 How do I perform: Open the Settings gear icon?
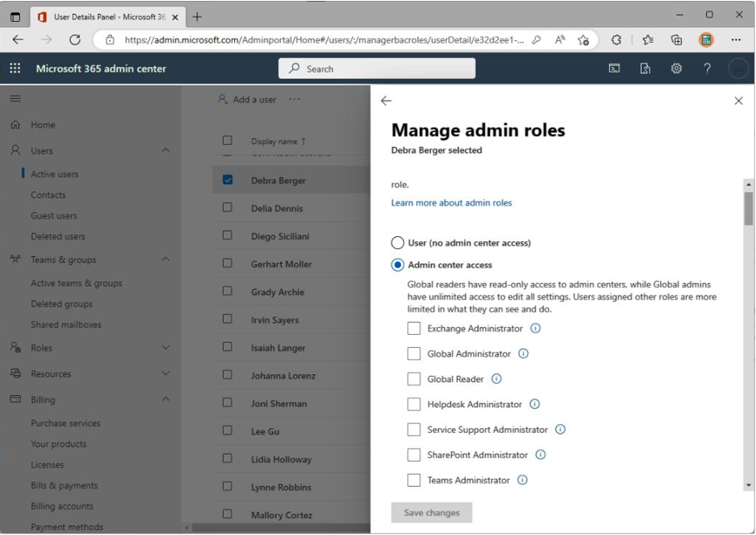coord(676,68)
